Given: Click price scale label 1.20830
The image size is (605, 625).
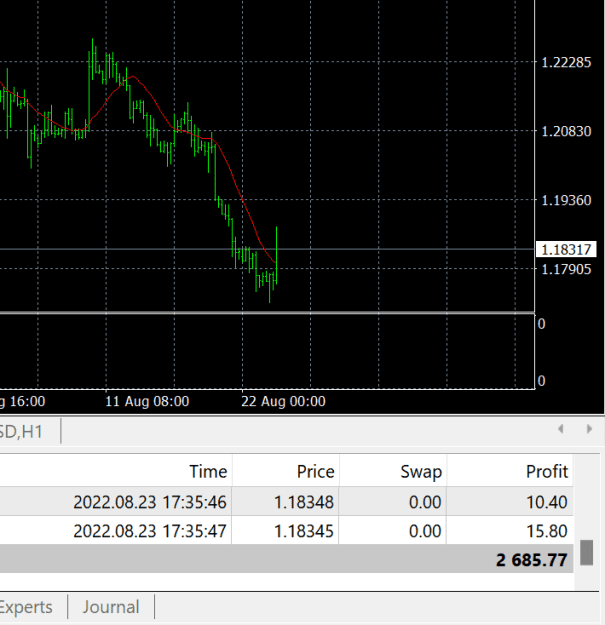Looking at the screenshot, I should coord(566,131).
